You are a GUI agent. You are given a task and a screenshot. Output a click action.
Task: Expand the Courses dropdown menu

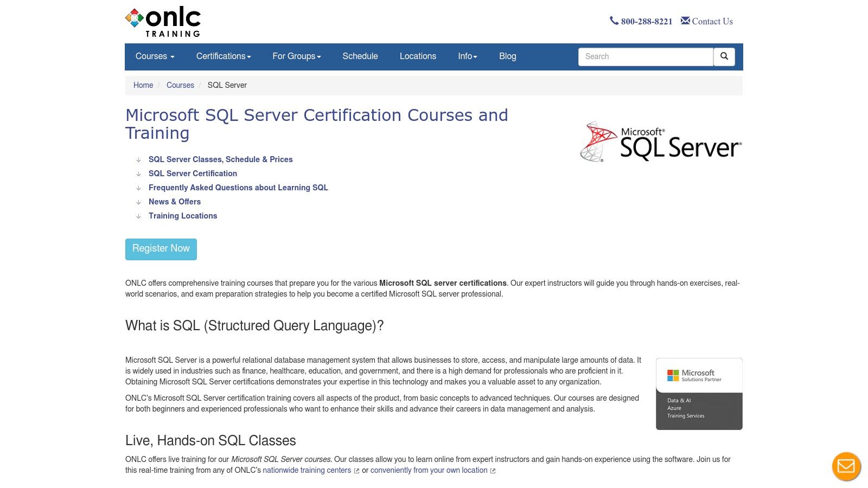[155, 56]
